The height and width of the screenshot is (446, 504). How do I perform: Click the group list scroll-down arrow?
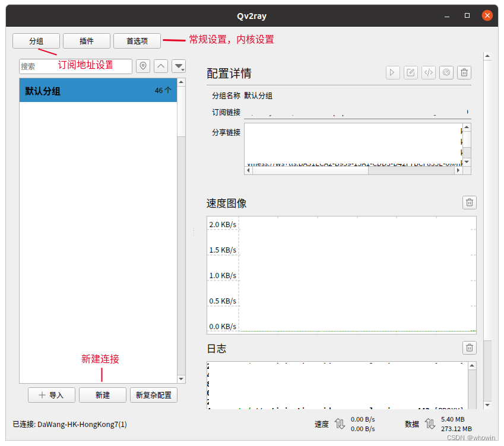181,379
